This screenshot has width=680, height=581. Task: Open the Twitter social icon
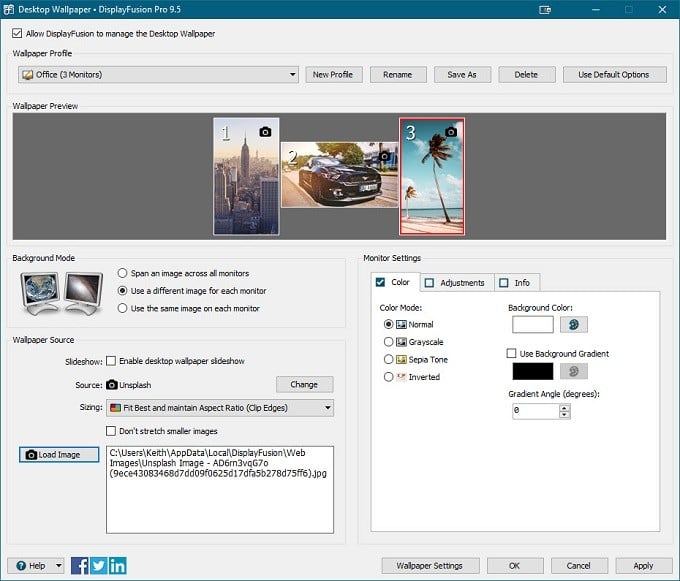click(x=99, y=565)
